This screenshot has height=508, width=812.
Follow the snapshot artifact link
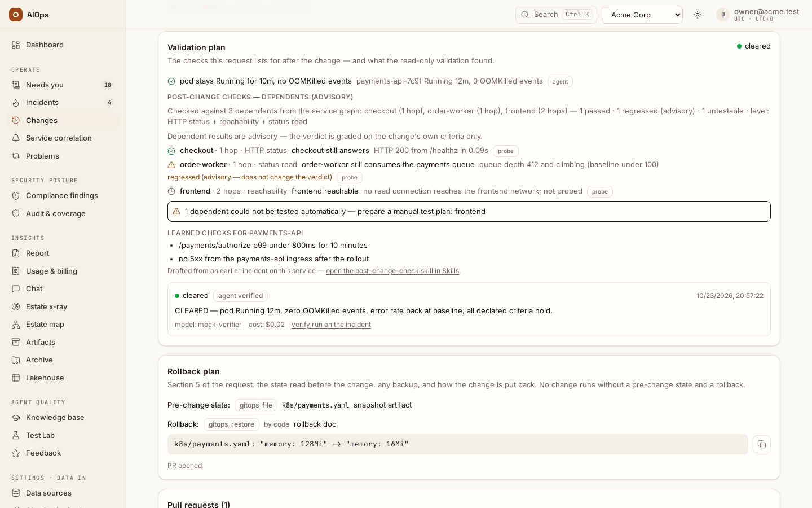(x=382, y=405)
